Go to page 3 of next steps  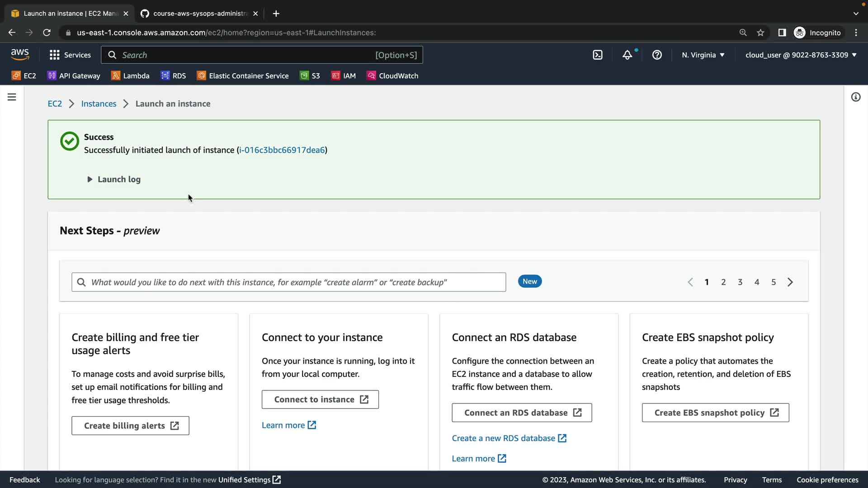click(740, 282)
